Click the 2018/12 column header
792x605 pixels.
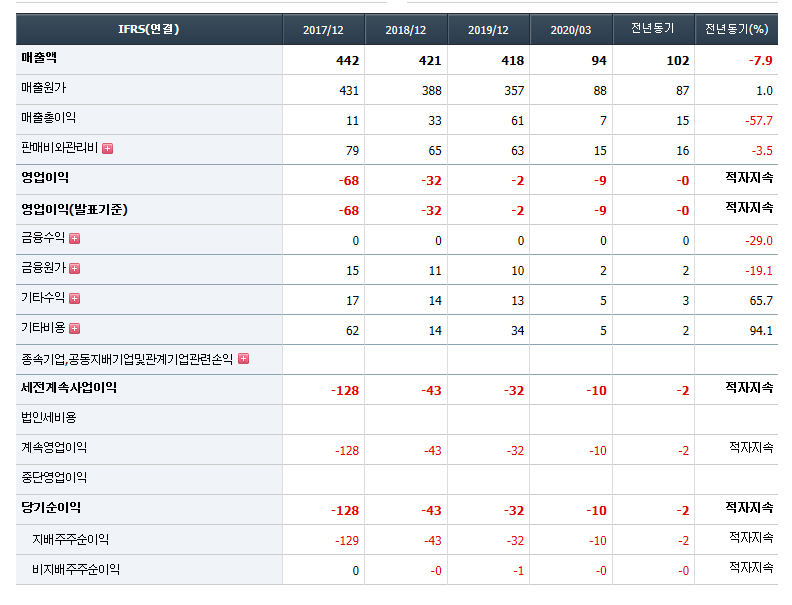(406, 30)
